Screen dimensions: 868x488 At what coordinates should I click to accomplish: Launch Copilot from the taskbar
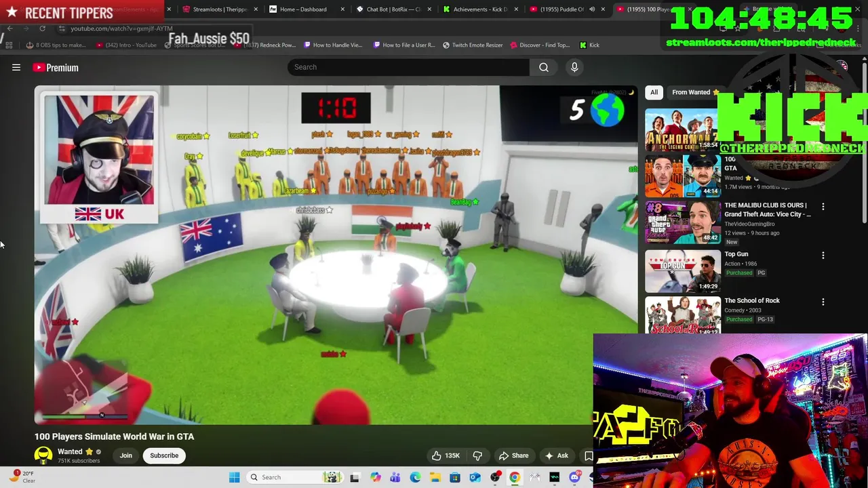(x=375, y=477)
